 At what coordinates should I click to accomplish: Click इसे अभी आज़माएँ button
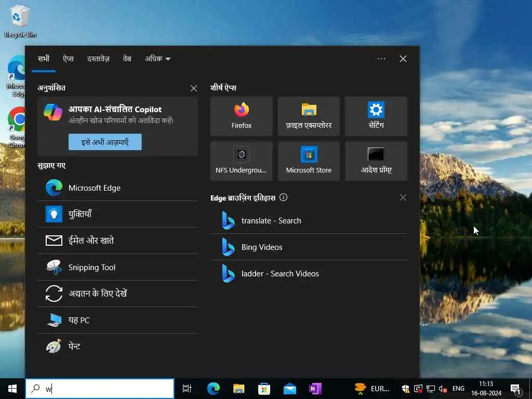click(105, 142)
